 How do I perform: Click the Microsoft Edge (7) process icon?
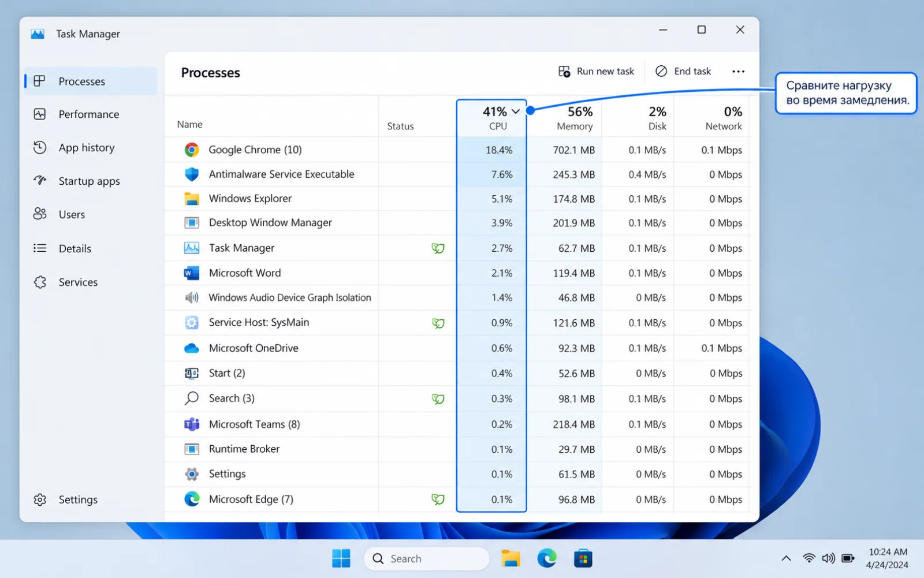tap(192, 499)
